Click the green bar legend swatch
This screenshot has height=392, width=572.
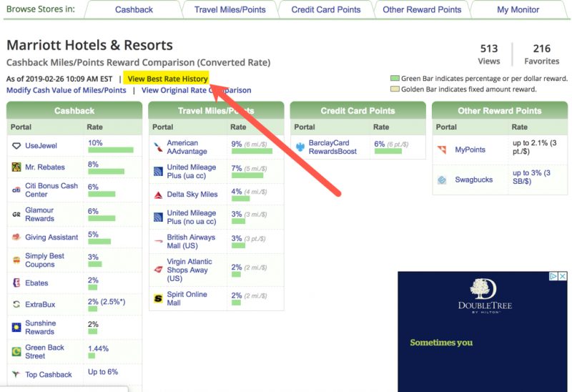click(395, 78)
